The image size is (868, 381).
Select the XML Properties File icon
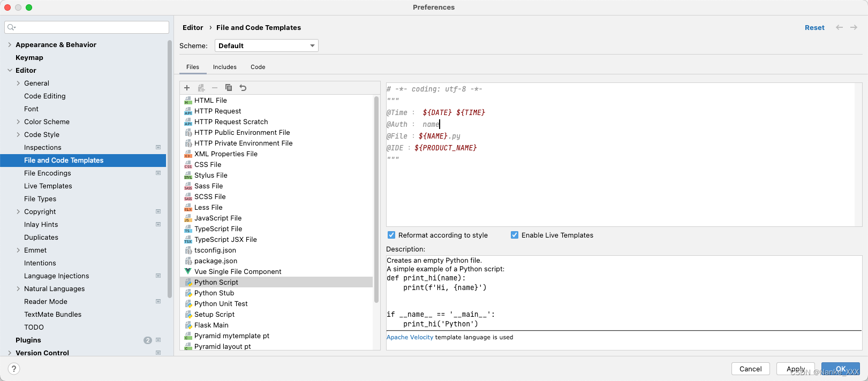click(x=188, y=154)
